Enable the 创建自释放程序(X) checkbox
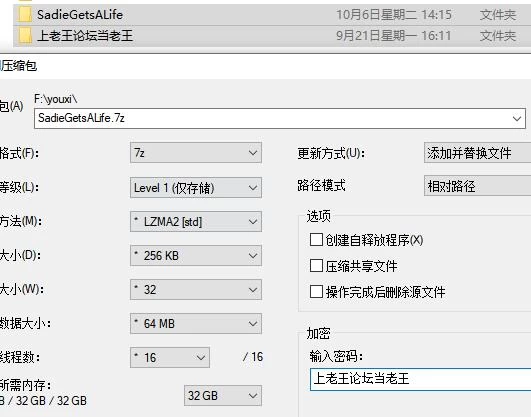The width and height of the screenshot is (531, 417). click(x=316, y=240)
